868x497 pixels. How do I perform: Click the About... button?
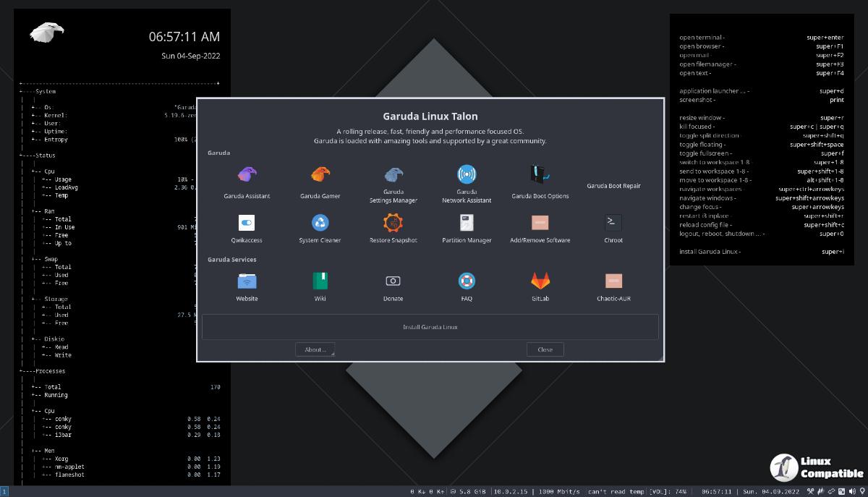tap(315, 349)
